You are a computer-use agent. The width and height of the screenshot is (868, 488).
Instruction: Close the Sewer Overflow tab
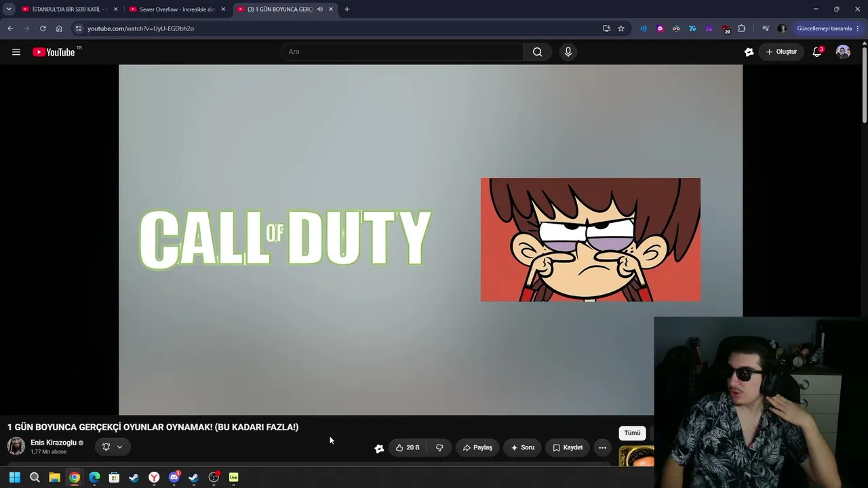click(x=223, y=9)
